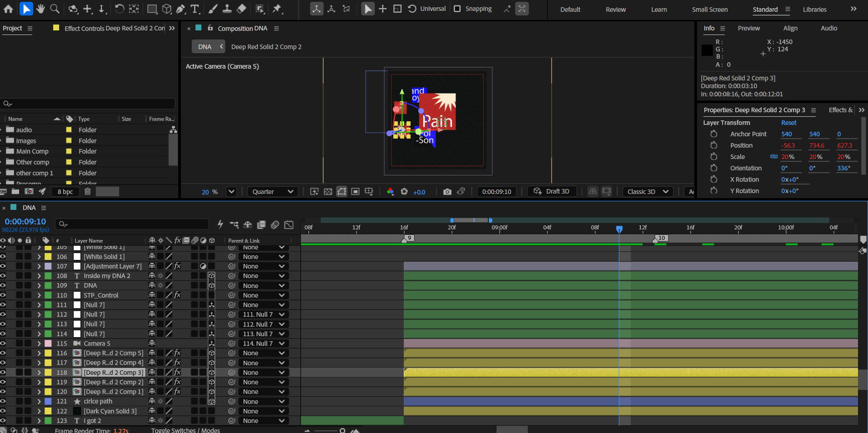Select the Puppet Pin tool
This screenshot has width=868, height=433.
[276, 9]
